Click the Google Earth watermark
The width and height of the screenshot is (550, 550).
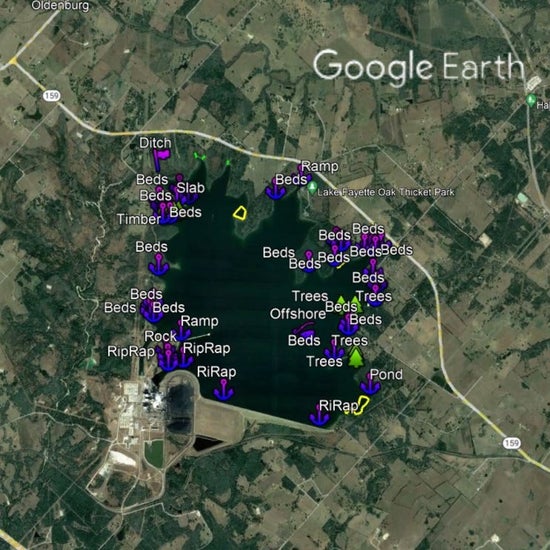point(419,67)
